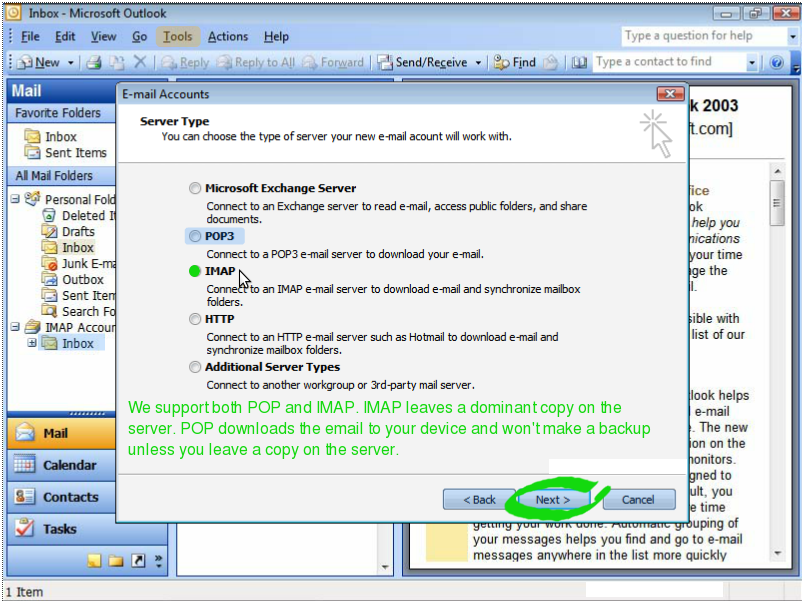Select Inbox under Favorite Folders
The width and height of the screenshot is (802, 601).
51,137
